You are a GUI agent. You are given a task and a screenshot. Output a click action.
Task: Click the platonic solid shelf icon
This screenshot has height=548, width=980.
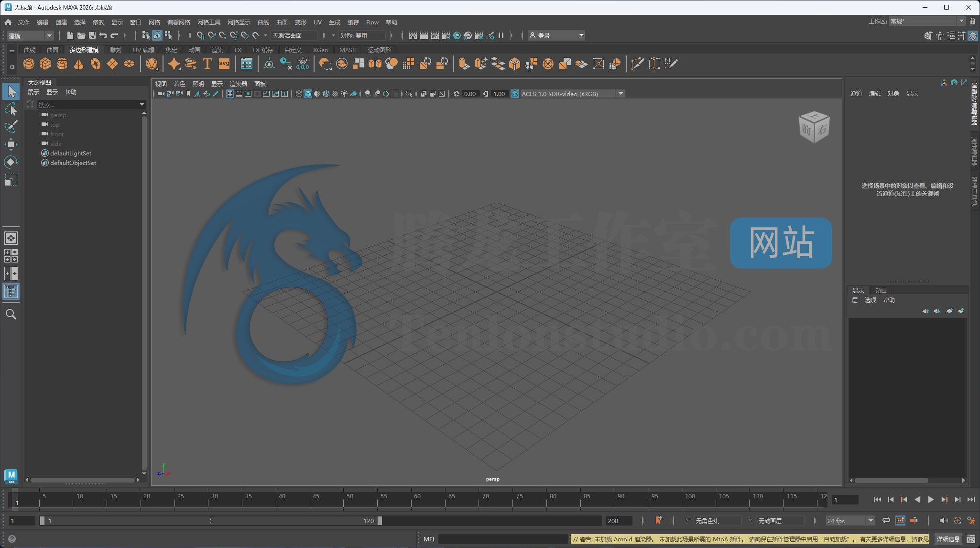[152, 64]
